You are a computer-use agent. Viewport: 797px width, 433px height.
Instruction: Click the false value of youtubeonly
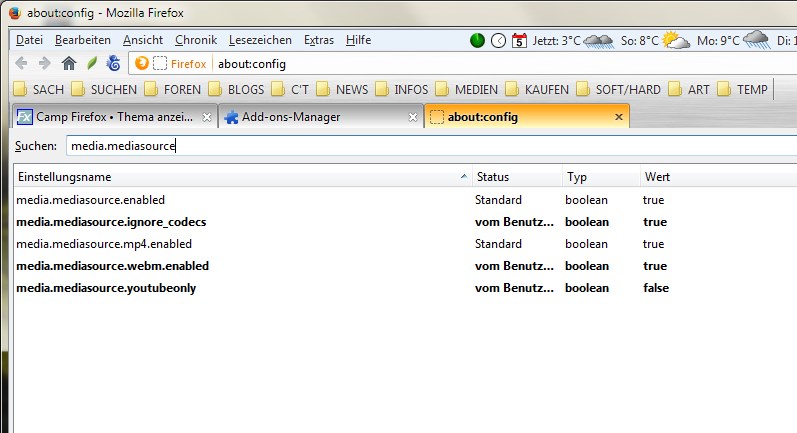[x=656, y=288]
